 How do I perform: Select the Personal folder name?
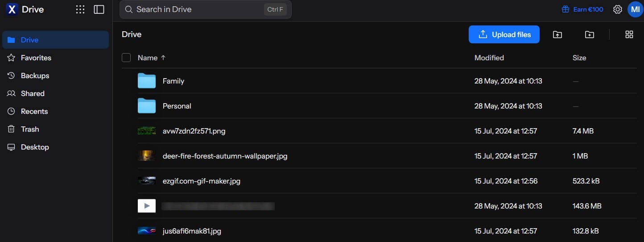177,106
